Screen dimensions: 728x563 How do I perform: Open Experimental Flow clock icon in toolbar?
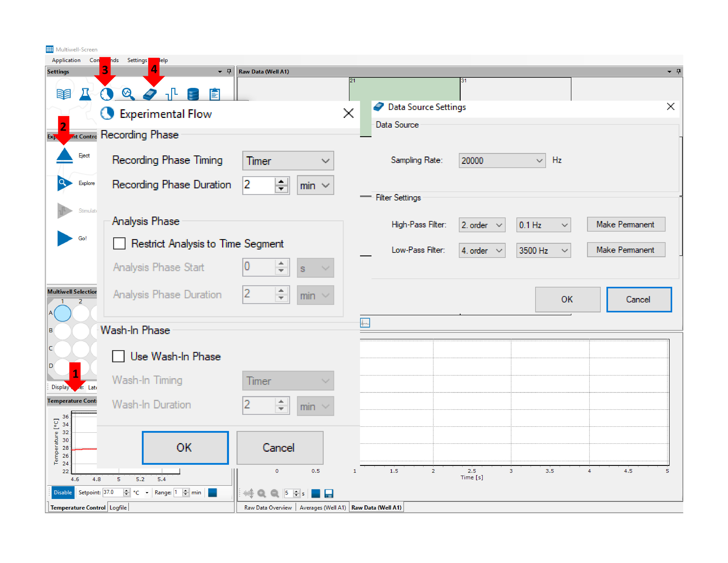pos(107,94)
